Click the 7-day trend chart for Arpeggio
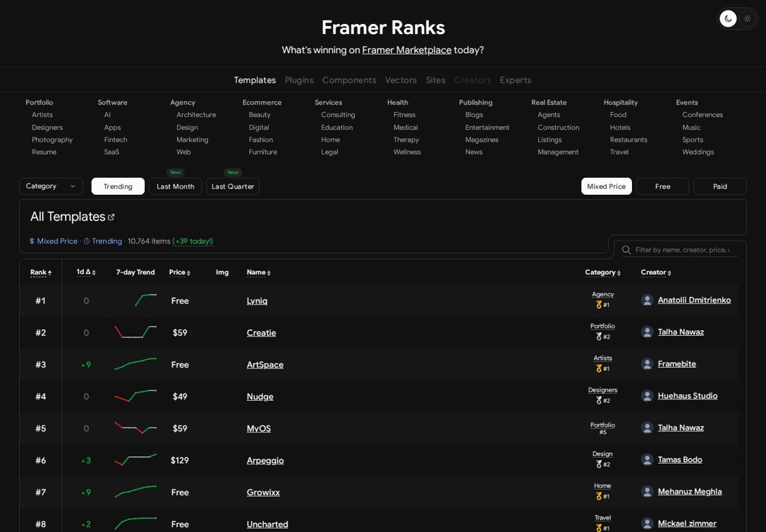Image resolution: width=766 pixels, height=532 pixels. (135, 460)
